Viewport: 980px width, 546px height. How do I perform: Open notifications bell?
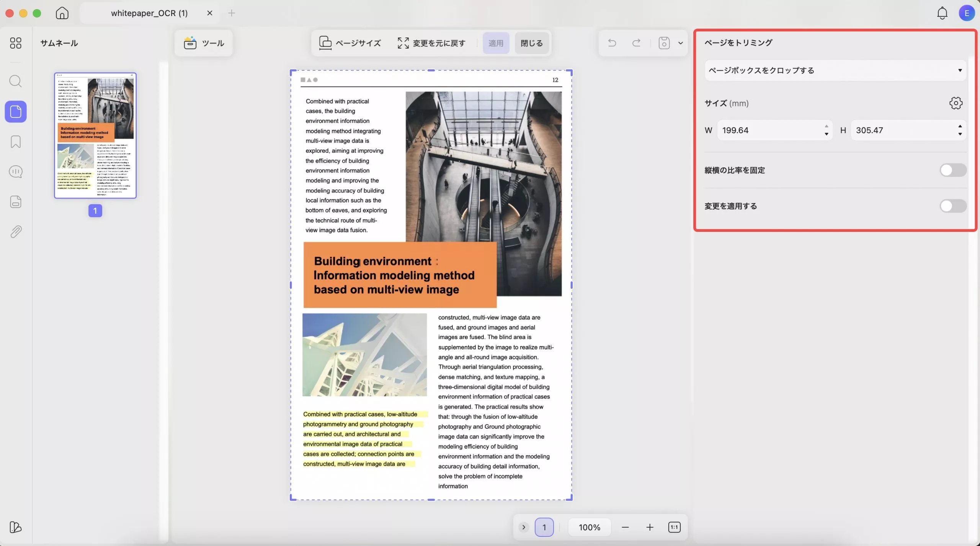942,13
